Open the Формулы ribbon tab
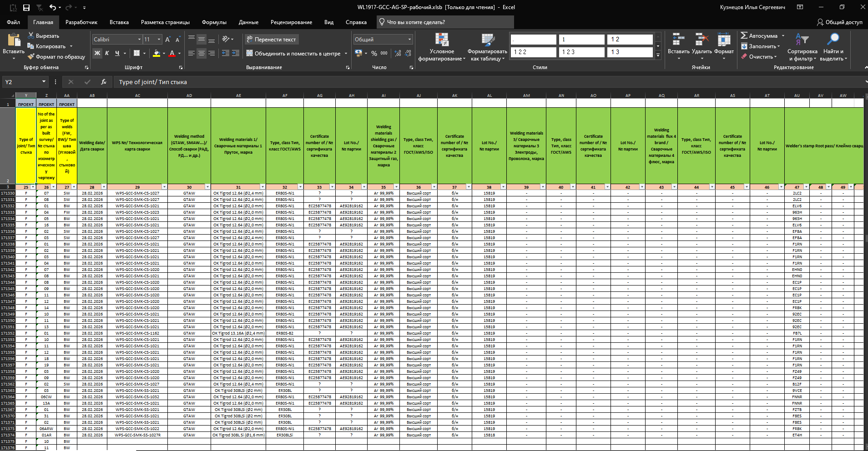868x451 pixels. tap(214, 22)
